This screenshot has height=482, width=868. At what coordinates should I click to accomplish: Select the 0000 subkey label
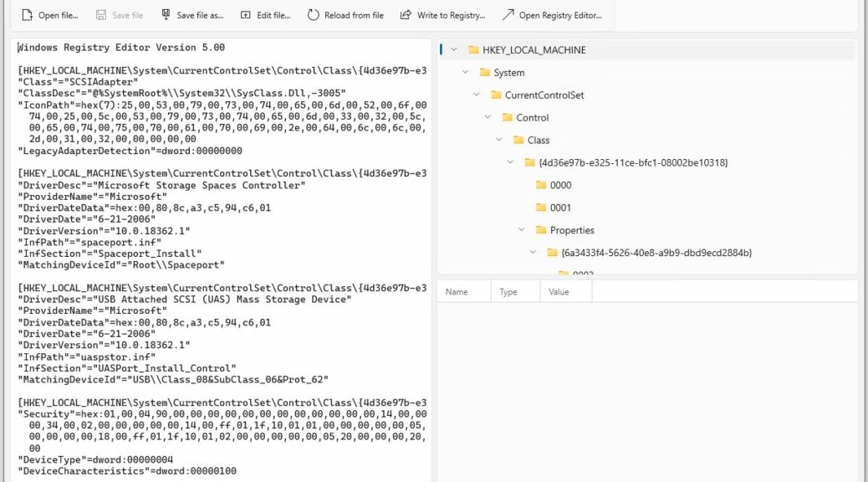click(x=561, y=186)
